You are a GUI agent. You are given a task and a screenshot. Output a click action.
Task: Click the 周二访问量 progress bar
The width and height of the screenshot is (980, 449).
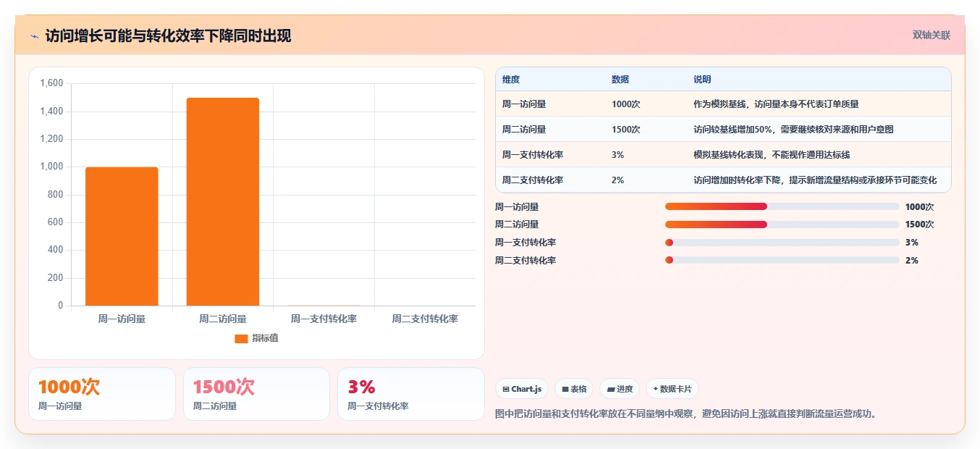pyautogui.click(x=782, y=224)
